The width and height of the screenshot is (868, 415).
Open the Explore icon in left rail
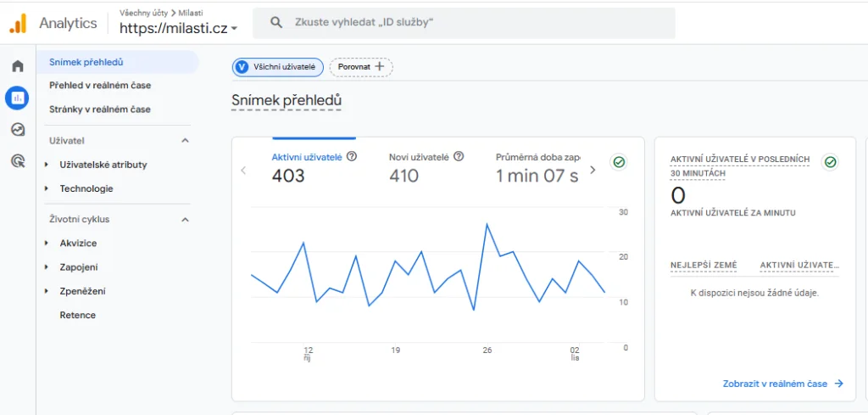(18, 130)
